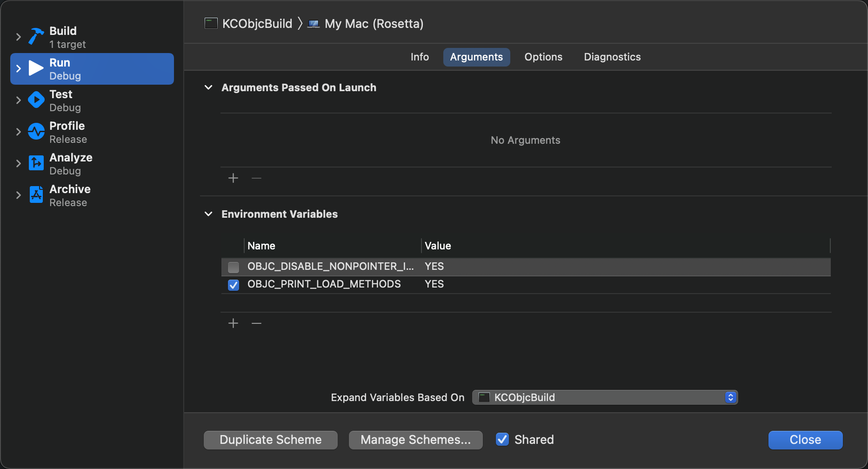868x469 pixels.
Task: Click the Test diamond icon
Action: (36, 100)
